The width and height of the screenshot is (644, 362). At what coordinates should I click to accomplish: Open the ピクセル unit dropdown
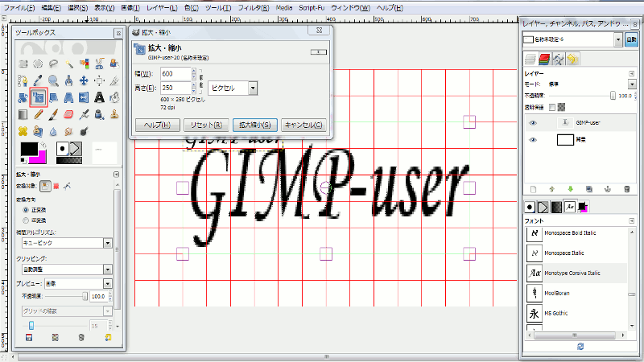pyautogui.click(x=233, y=88)
